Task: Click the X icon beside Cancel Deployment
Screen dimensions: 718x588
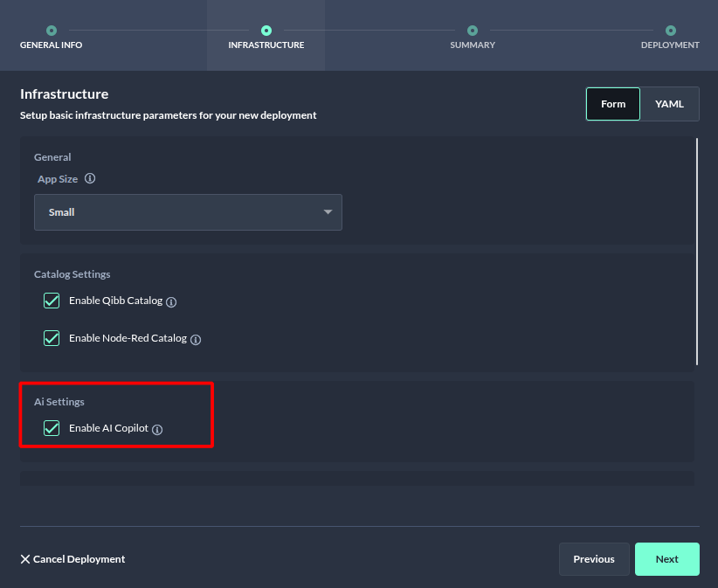Action: point(26,559)
